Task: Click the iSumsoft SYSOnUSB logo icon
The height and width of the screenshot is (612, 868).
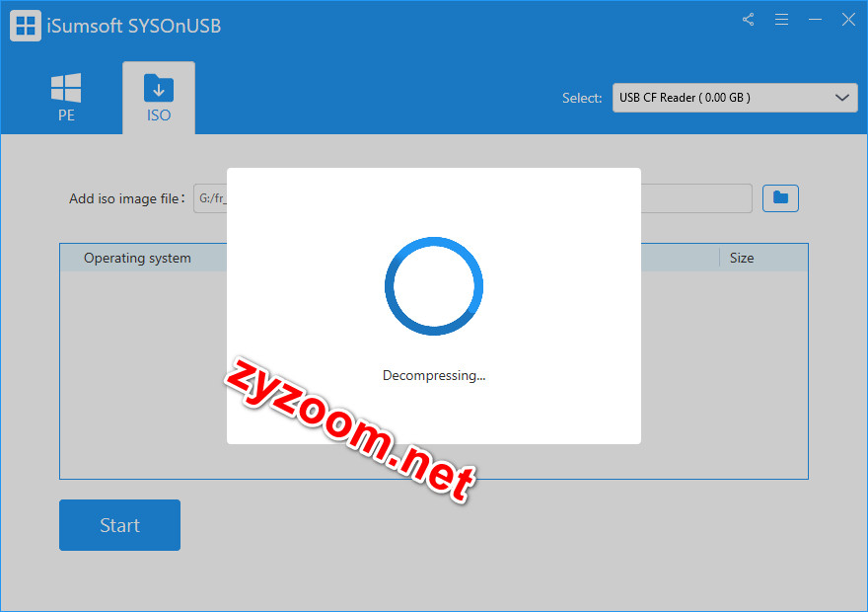Action: pos(26,26)
